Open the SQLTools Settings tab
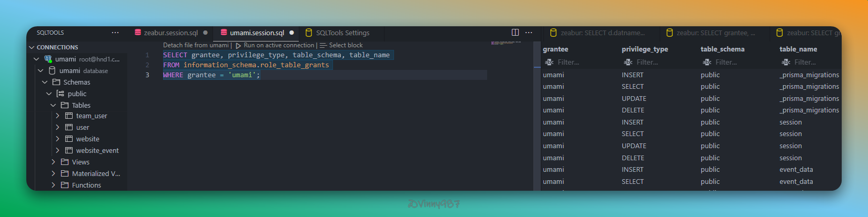Image resolution: width=868 pixels, height=217 pixels. (342, 33)
